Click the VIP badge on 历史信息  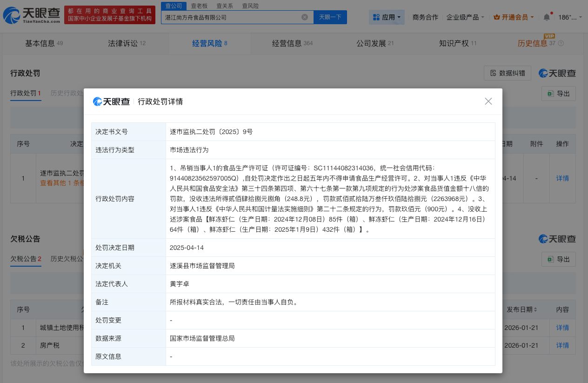point(548,36)
